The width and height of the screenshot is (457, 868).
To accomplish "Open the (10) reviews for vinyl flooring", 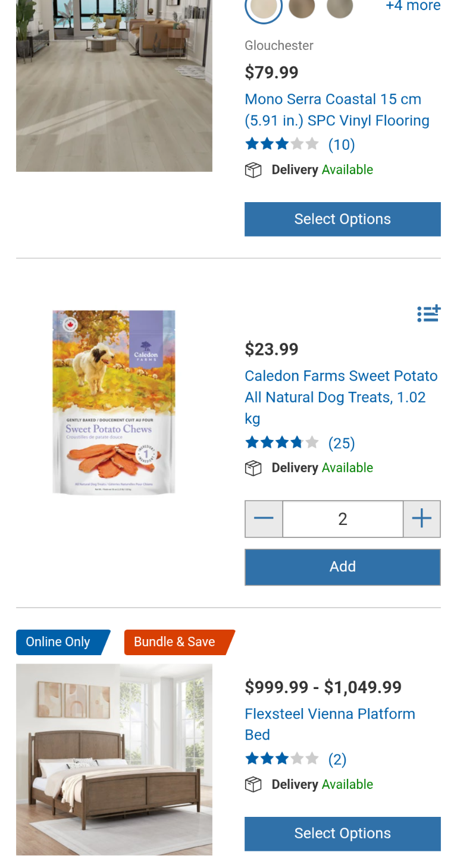I will [342, 144].
